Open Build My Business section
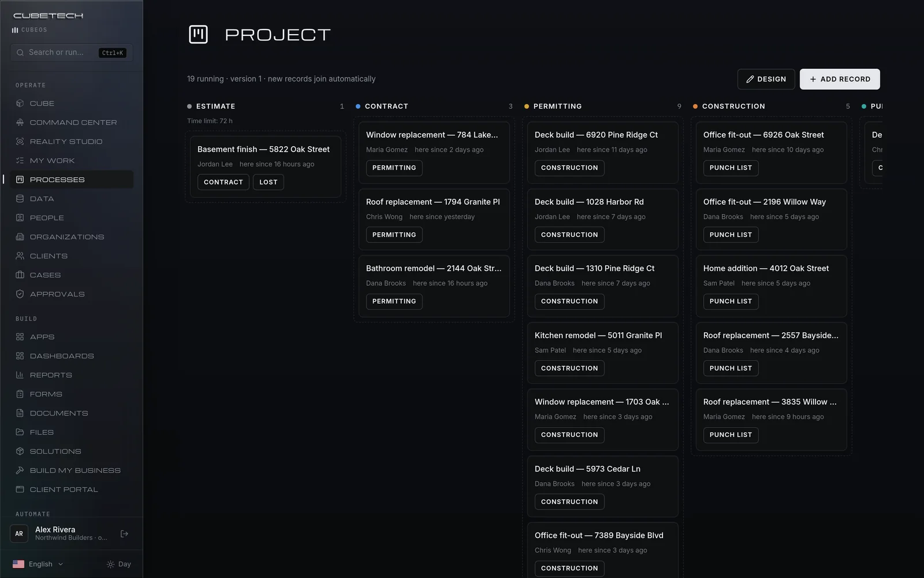The width and height of the screenshot is (924, 578). (x=72, y=470)
